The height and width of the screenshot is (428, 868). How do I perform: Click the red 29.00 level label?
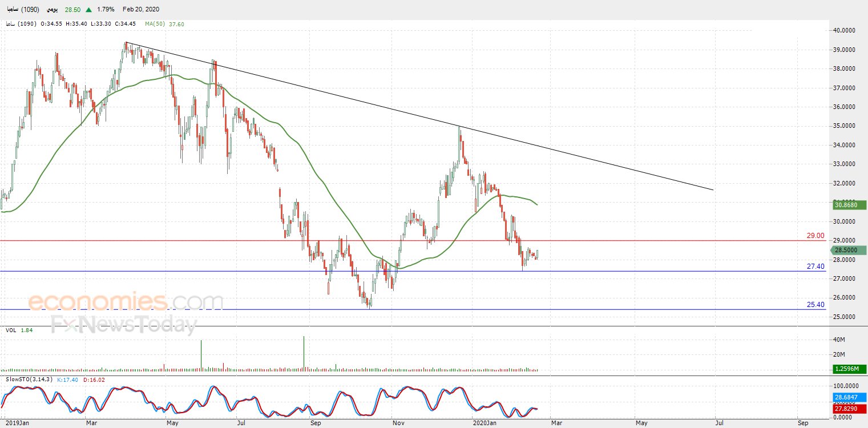[815, 236]
